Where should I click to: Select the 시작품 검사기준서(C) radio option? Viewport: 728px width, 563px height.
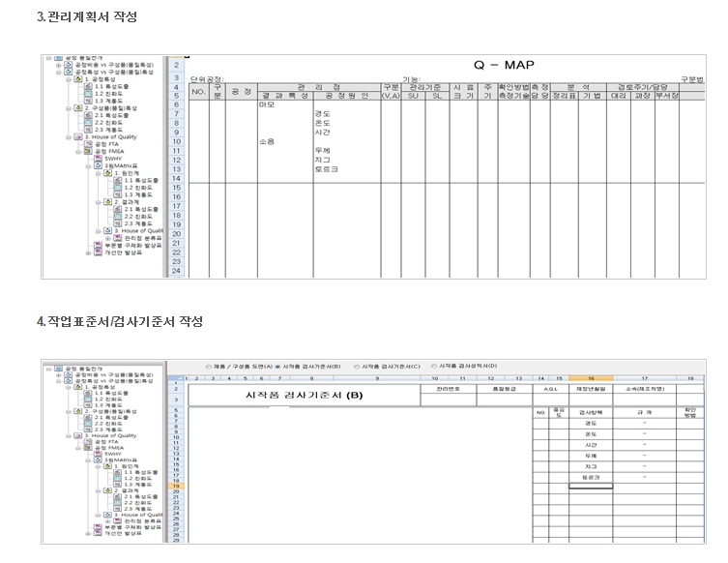(357, 367)
